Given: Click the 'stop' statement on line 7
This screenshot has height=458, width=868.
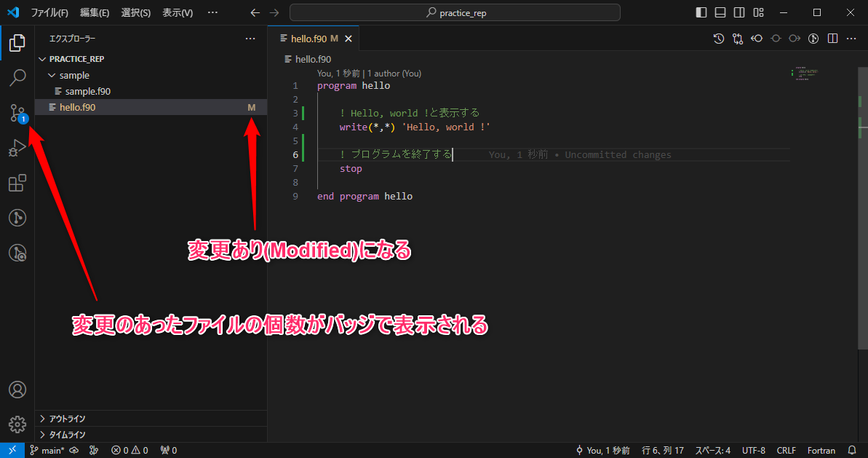Looking at the screenshot, I should 351,168.
